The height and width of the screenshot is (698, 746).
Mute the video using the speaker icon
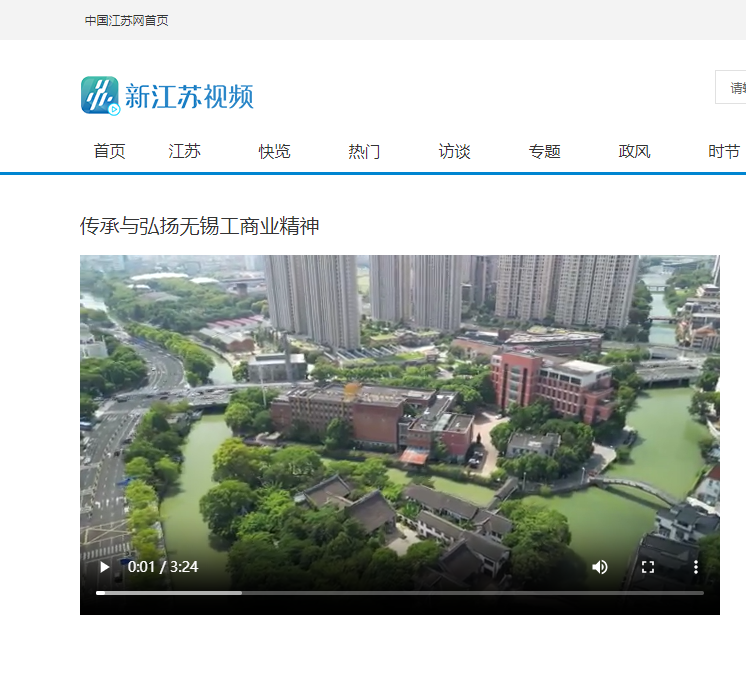[x=599, y=567]
